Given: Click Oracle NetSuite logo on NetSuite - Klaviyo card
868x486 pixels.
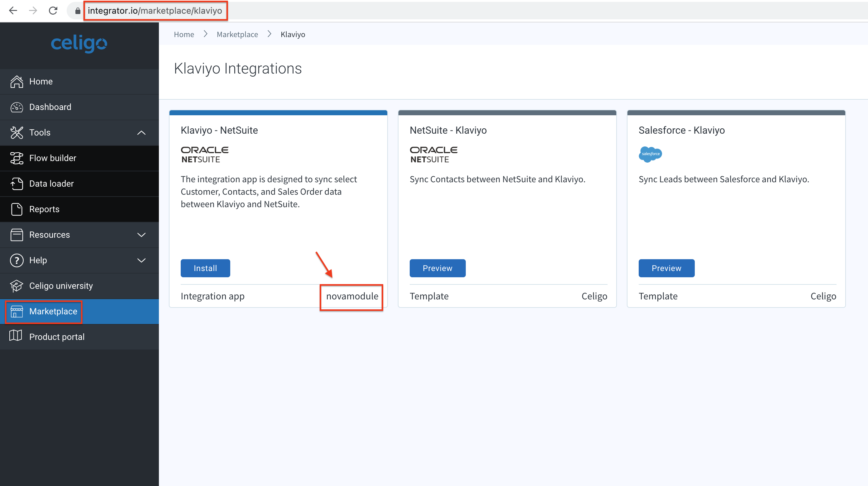Looking at the screenshot, I should (434, 155).
